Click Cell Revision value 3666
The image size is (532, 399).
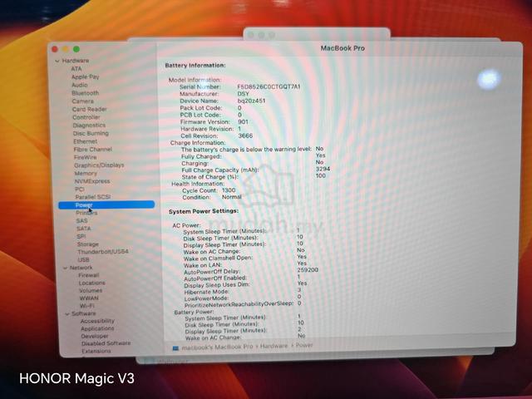pyautogui.click(x=246, y=135)
